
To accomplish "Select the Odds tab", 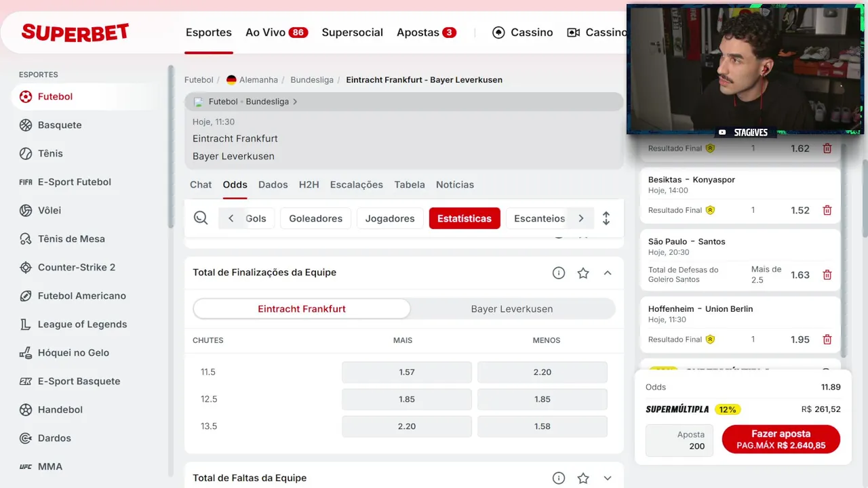I will click(235, 184).
